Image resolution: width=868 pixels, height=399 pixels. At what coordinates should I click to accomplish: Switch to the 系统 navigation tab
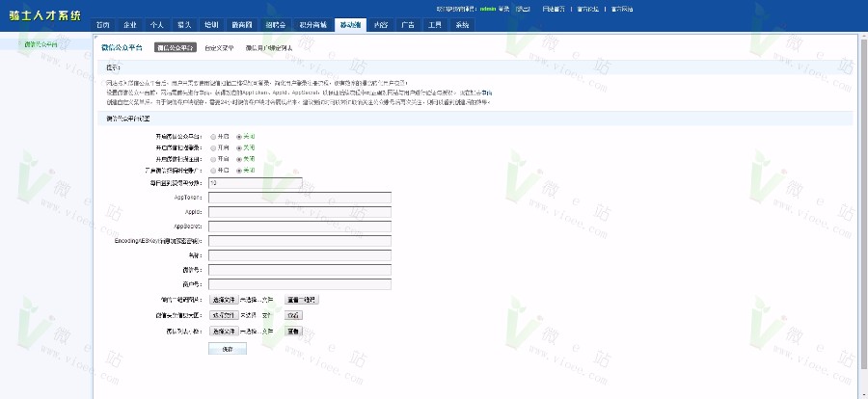tap(462, 25)
